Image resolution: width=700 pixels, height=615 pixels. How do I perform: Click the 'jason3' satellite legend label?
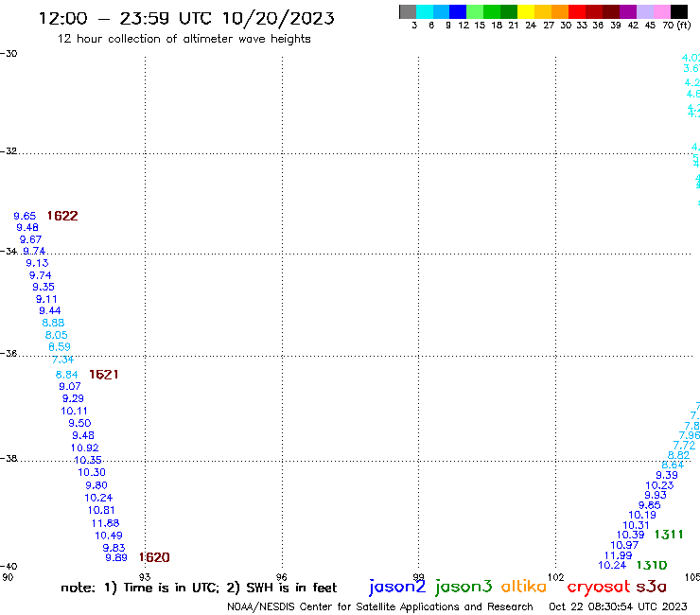(x=464, y=587)
